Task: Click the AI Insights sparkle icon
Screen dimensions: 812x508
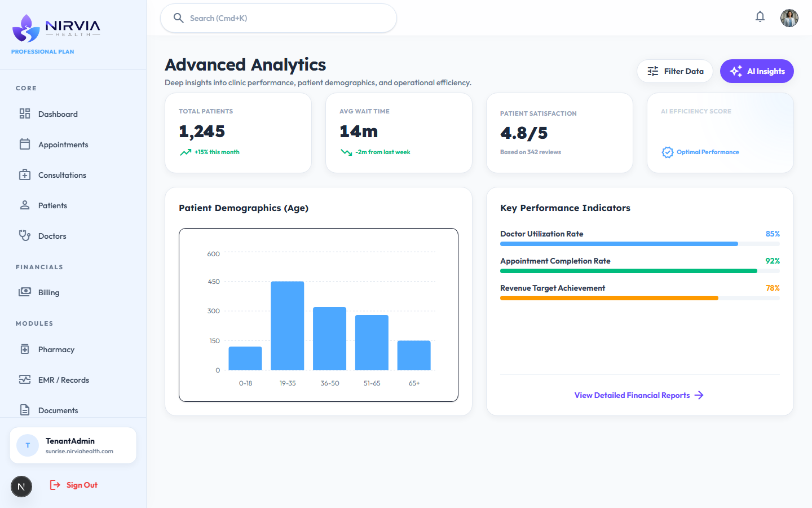Action: point(736,71)
